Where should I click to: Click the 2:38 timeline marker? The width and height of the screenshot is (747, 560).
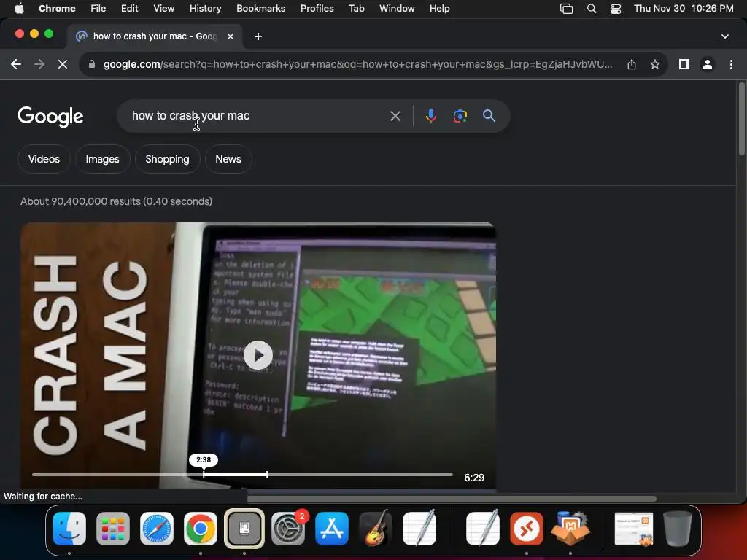204,460
